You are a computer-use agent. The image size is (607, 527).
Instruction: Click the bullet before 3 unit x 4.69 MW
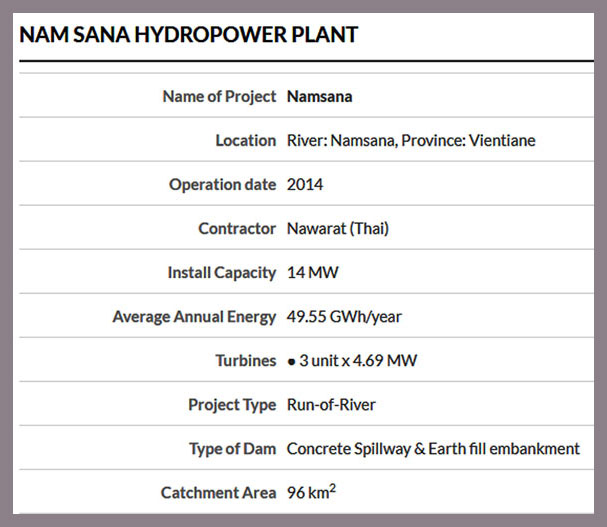(291, 362)
